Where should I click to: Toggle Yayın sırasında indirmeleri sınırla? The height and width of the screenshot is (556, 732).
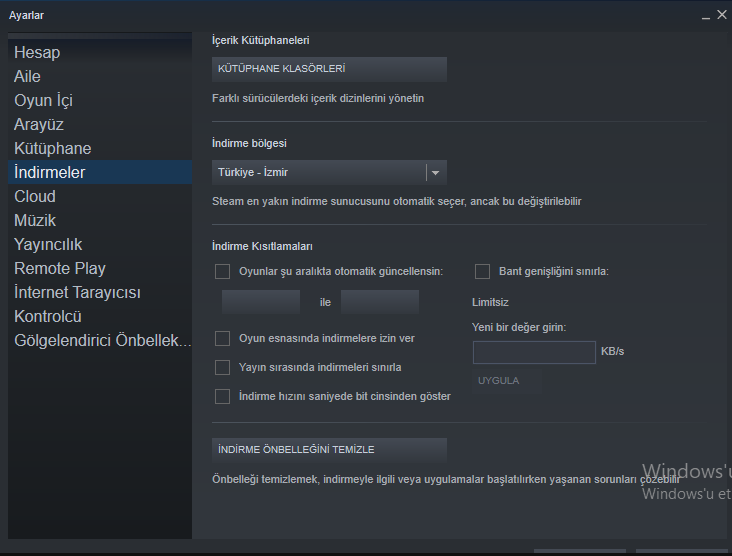click(x=222, y=367)
